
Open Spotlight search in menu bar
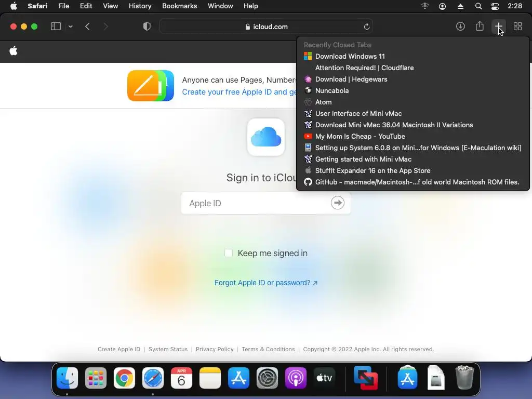[478, 6]
